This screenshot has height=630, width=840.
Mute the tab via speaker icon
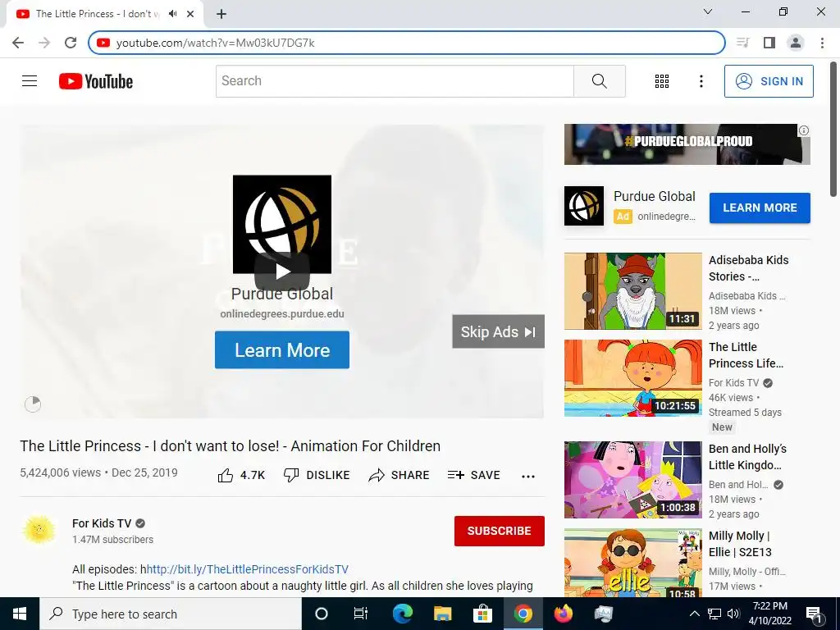(172, 14)
